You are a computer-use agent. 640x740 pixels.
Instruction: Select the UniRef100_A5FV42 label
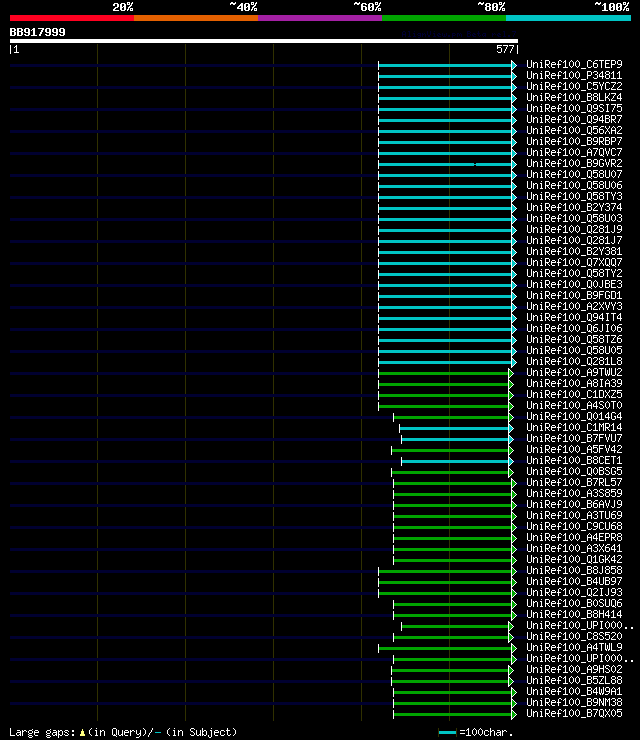574,450
